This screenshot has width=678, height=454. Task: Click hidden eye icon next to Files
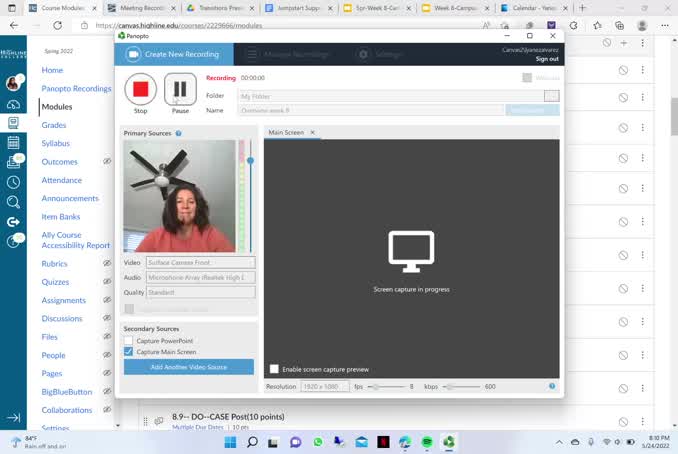(x=107, y=336)
